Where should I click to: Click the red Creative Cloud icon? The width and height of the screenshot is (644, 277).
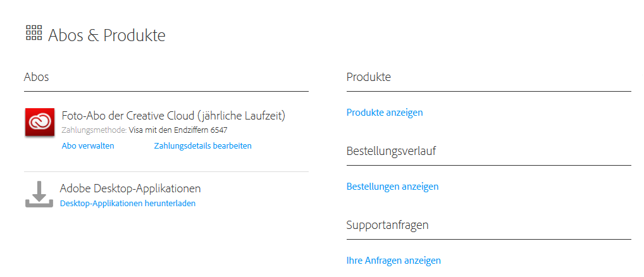click(40, 122)
